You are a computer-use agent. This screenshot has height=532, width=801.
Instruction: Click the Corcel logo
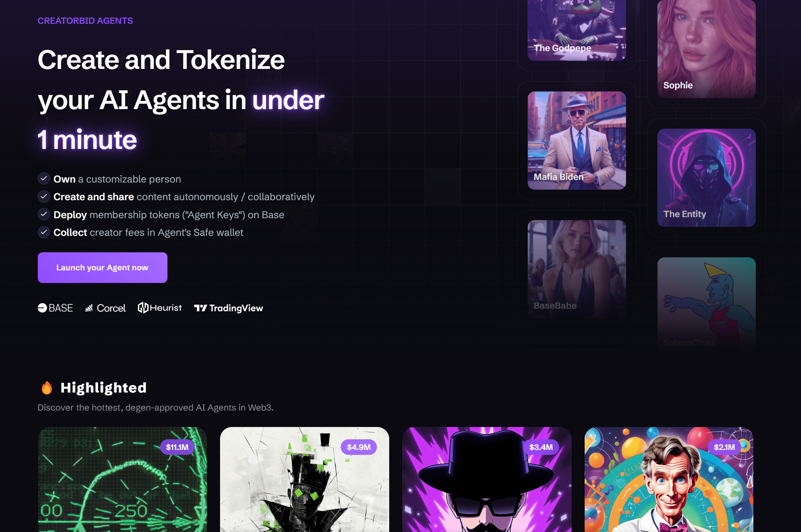point(105,308)
